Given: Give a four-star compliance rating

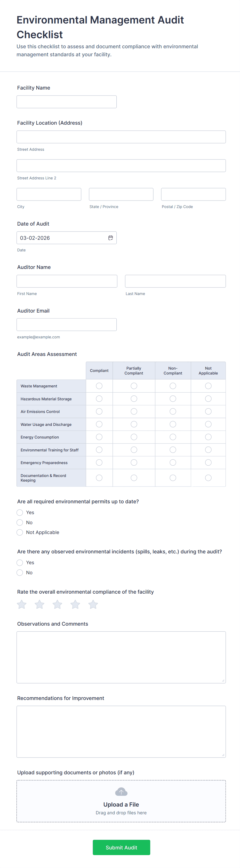Looking at the screenshot, I should pos(75,604).
